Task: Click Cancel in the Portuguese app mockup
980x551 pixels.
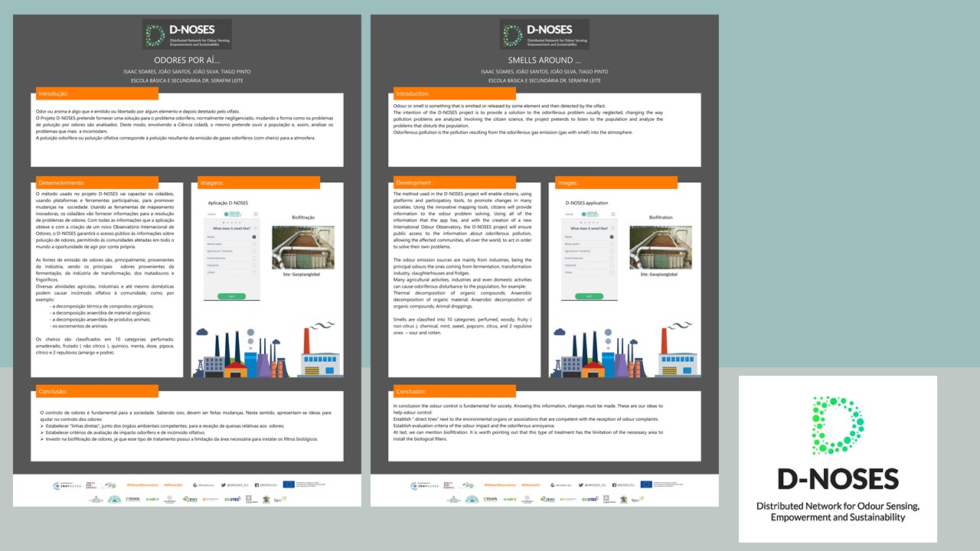Action: tap(211, 214)
